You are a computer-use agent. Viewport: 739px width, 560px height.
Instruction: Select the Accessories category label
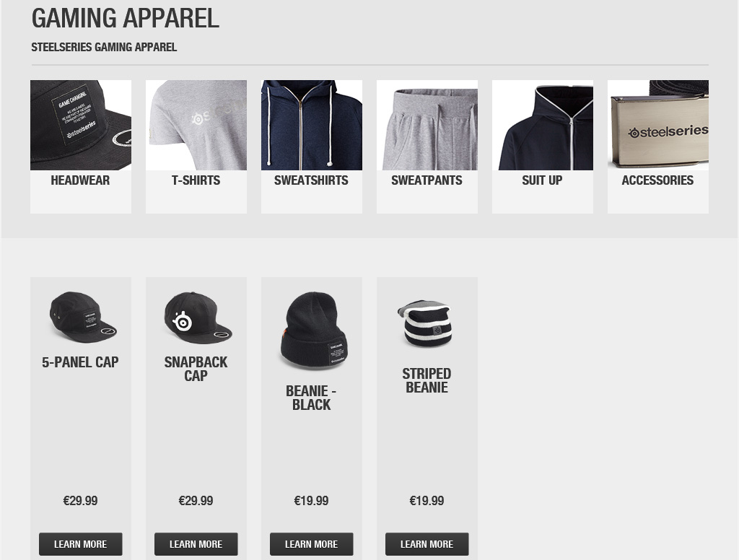657,180
